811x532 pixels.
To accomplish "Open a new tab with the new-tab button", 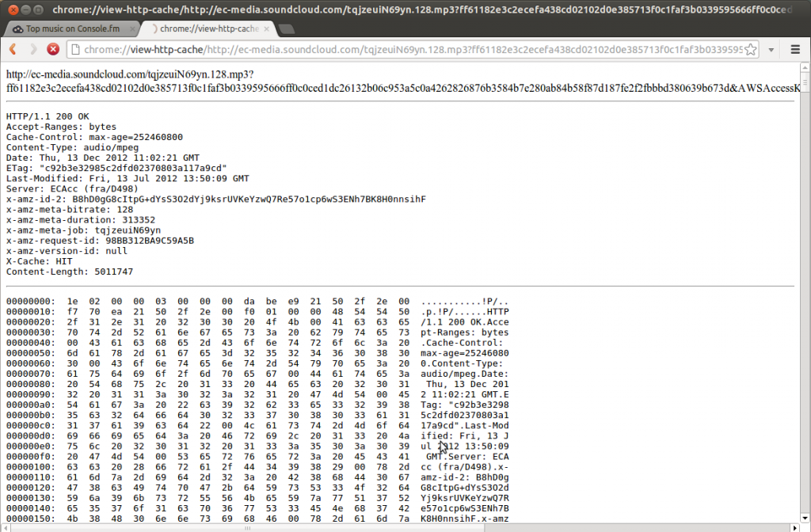I will point(286,29).
